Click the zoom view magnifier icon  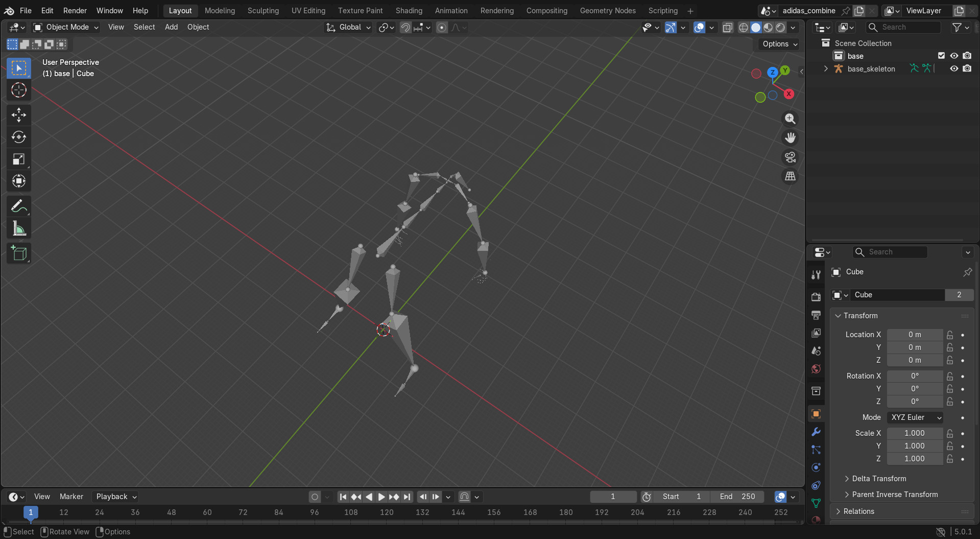(x=790, y=119)
